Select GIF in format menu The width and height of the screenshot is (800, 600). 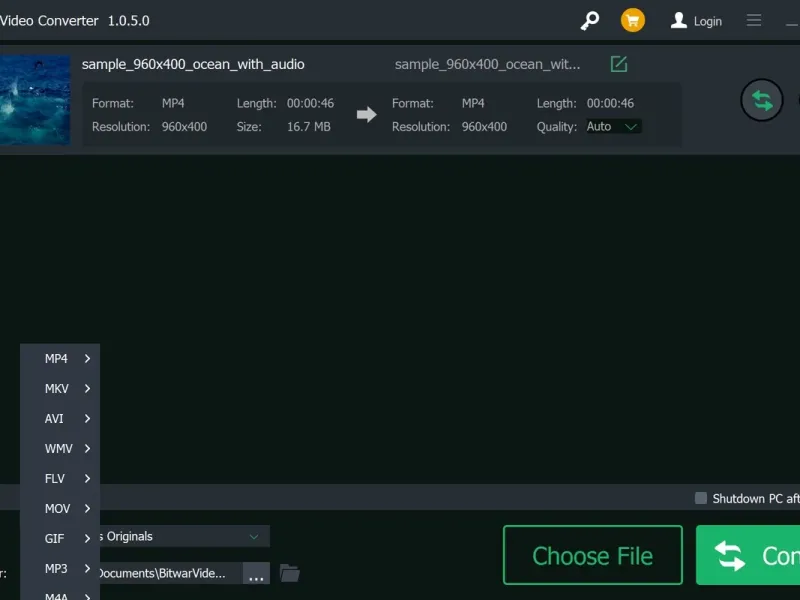(60, 539)
